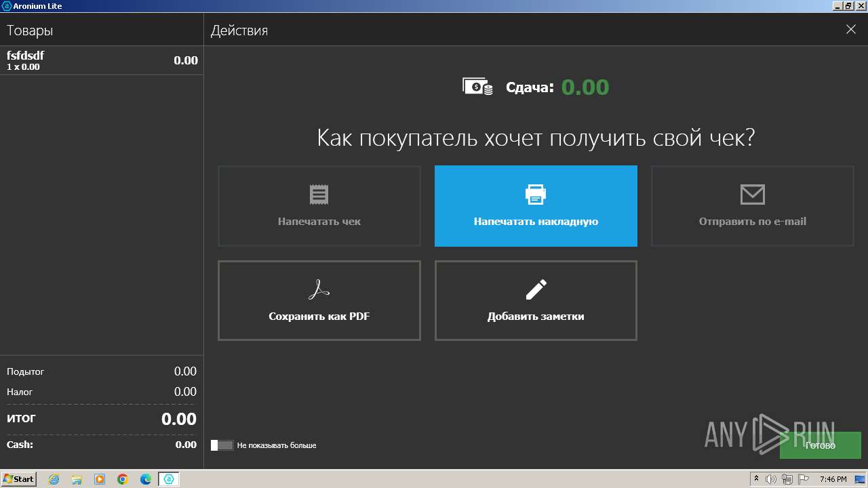
Task: Restore down the Aronium Lite window
Action: 848,5
